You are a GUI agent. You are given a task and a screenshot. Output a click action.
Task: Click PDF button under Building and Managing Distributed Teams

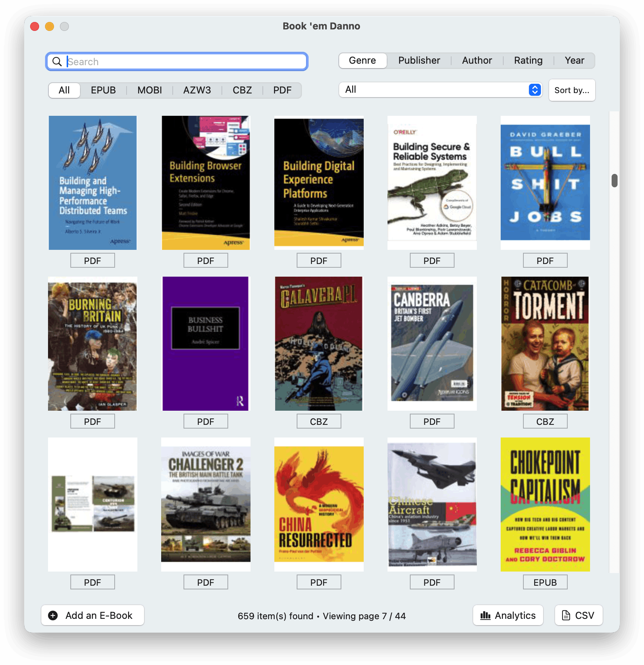pos(93,261)
